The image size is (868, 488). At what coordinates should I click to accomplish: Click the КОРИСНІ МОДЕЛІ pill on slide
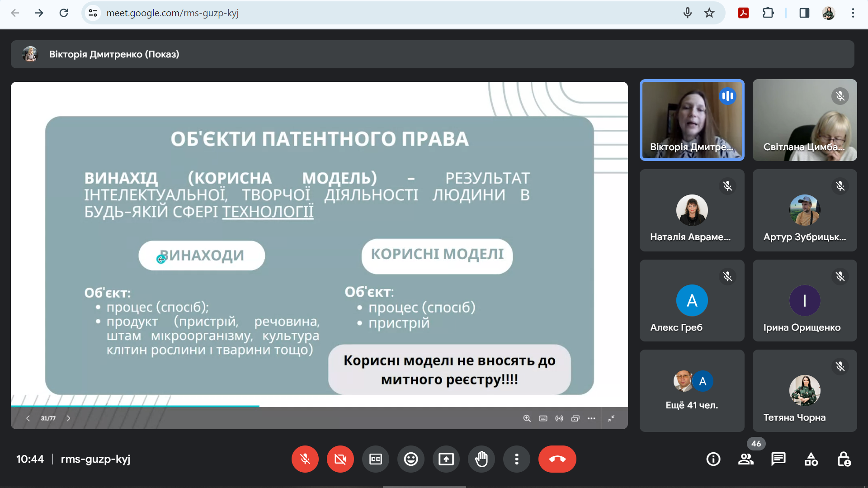pyautogui.click(x=437, y=256)
